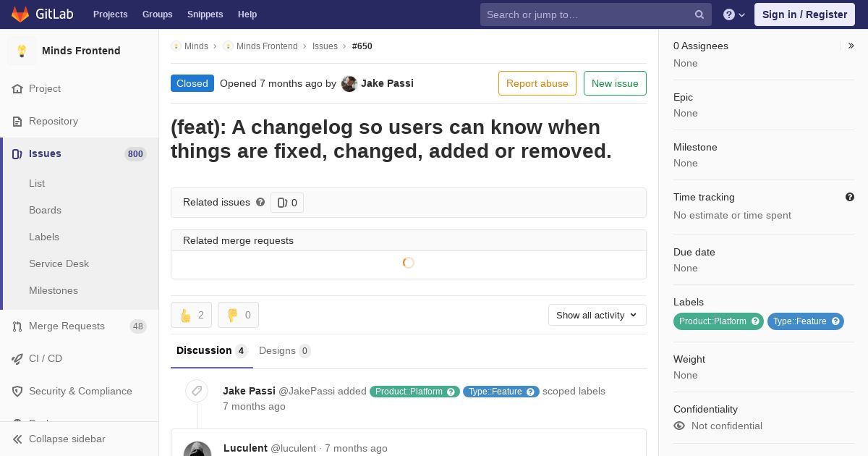Open the Groups menu in top navbar
The image size is (868, 456).
point(158,14)
